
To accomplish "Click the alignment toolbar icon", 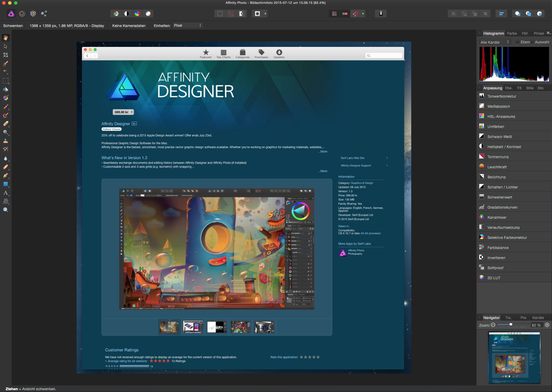I will click(x=502, y=14).
